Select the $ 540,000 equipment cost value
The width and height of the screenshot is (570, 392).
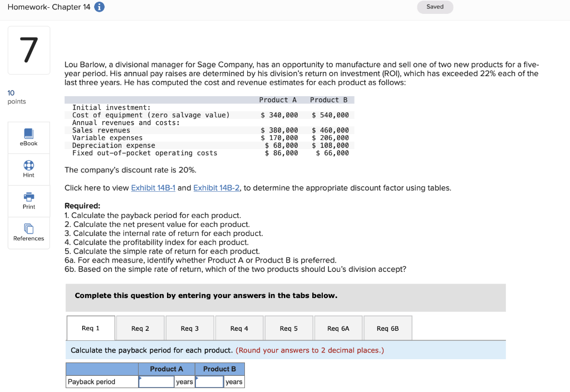pyautogui.click(x=330, y=115)
